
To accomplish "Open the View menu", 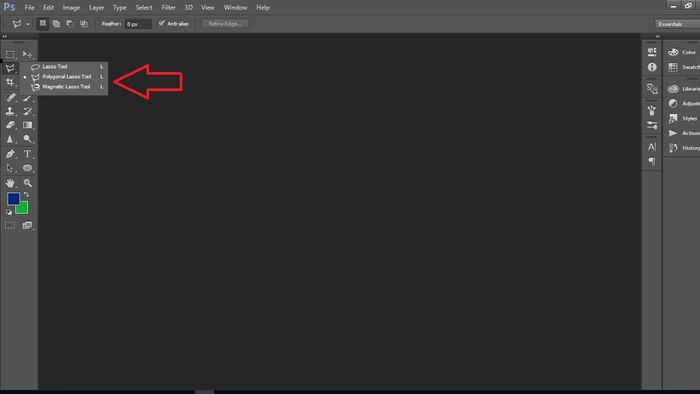I will pyautogui.click(x=208, y=8).
